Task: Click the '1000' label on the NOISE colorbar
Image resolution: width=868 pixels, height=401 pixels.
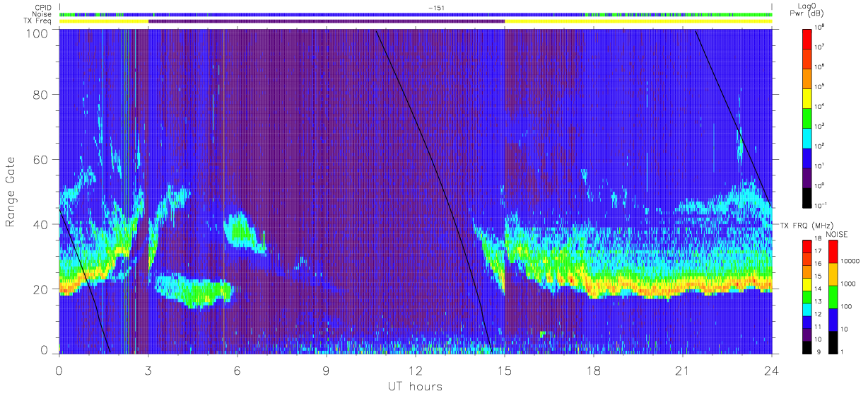Action: point(850,284)
